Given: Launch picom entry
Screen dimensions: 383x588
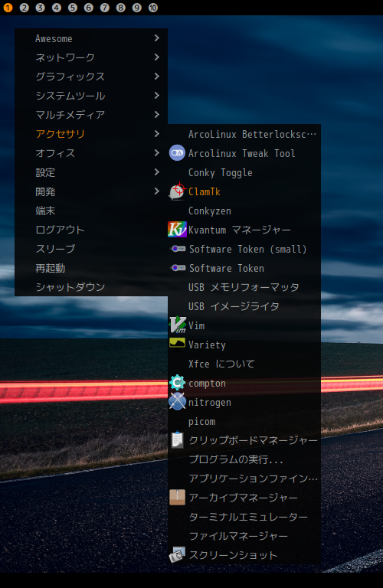Looking at the screenshot, I should (244, 421).
